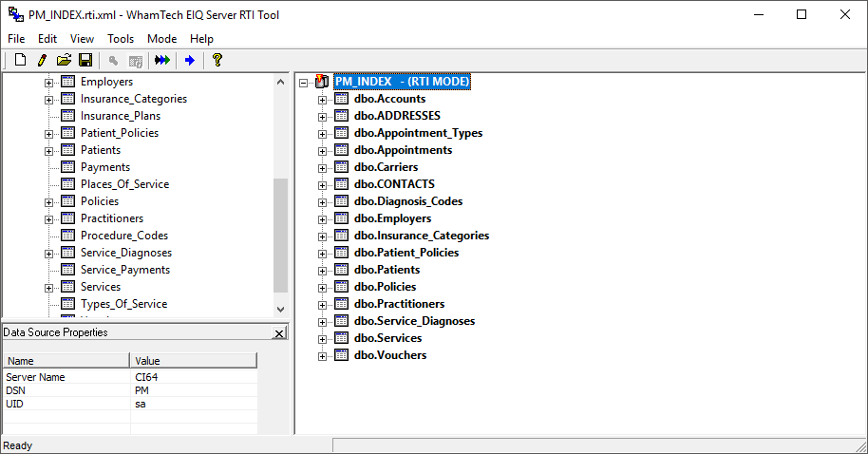868x454 pixels.
Task: Click the app icon in title bar
Action: click(x=15, y=14)
